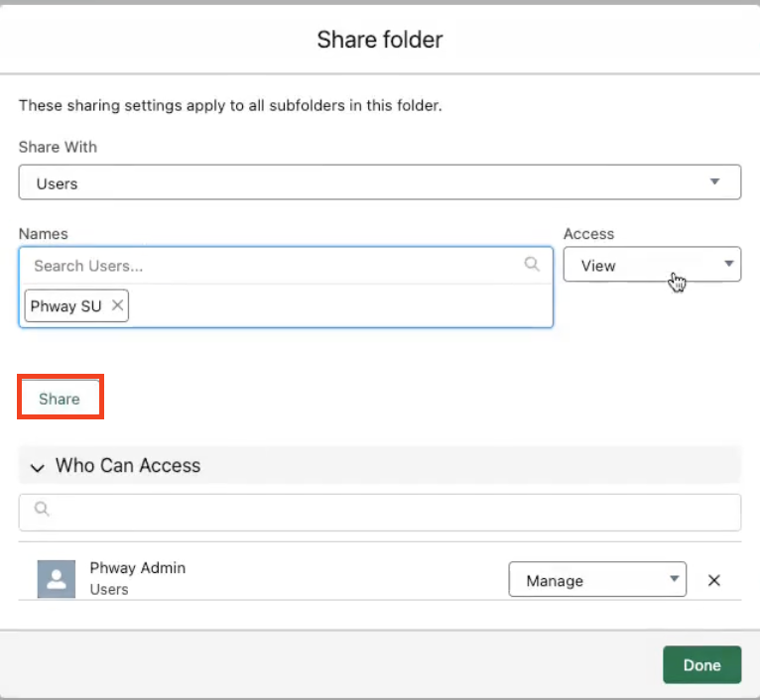Click the Who Can Access heading text

[x=128, y=466]
